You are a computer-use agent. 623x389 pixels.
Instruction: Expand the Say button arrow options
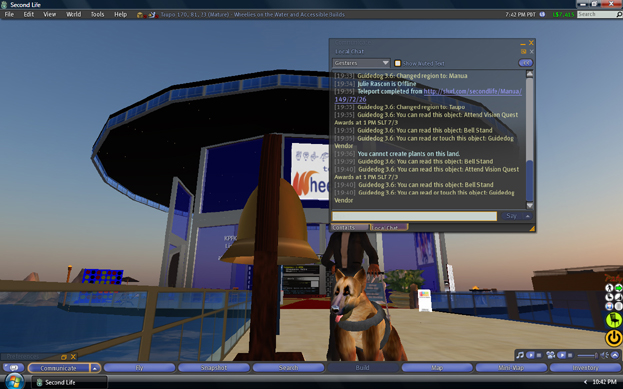[x=528, y=216]
